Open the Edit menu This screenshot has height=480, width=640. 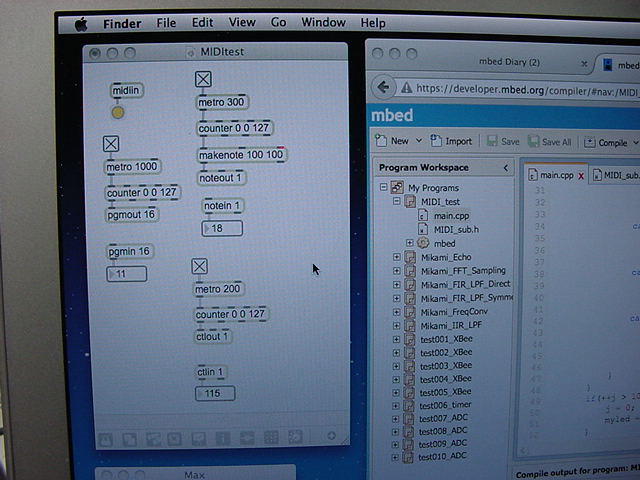(x=202, y=22)
